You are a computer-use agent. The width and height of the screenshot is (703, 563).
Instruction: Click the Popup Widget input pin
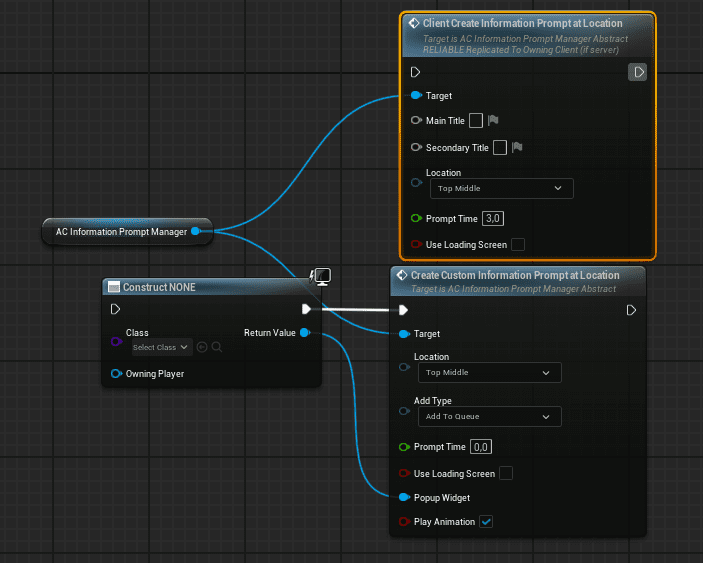pyautogui.click(x=404, y=497)
